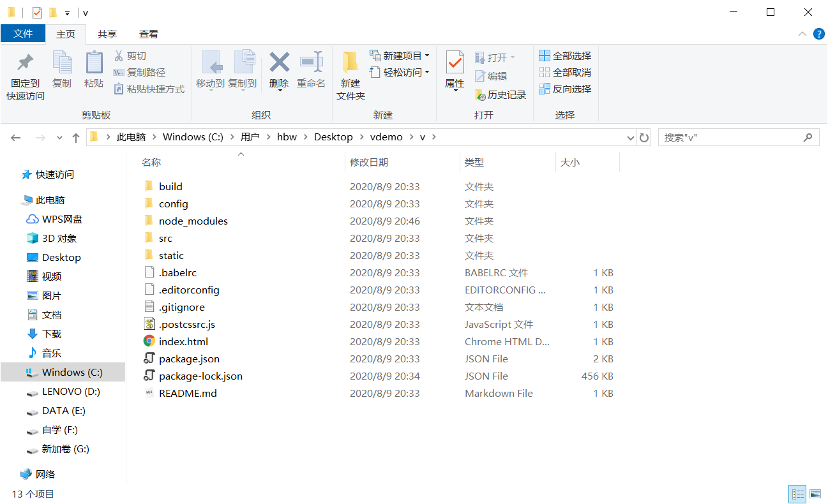Expand the address bar history dropdown
The height and width of the screenshot is (504, 828).
[x=630, y=137]
